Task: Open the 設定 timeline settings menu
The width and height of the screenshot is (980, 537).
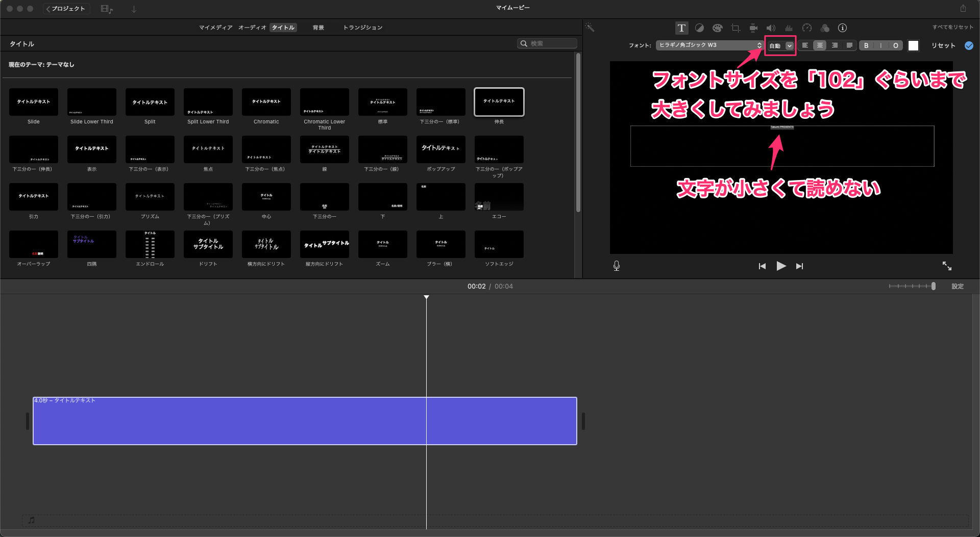Action: pos(958,287)
